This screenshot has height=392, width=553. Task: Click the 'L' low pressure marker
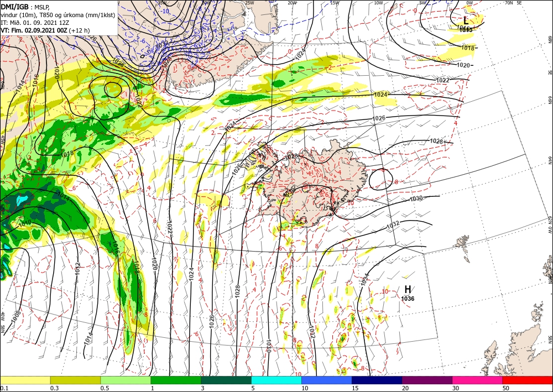[x=466, y=20]
